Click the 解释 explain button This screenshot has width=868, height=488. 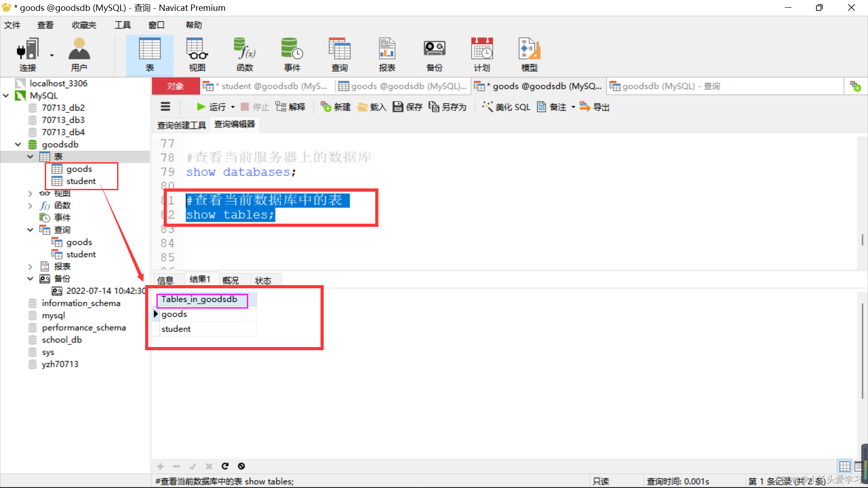[290, 107]
